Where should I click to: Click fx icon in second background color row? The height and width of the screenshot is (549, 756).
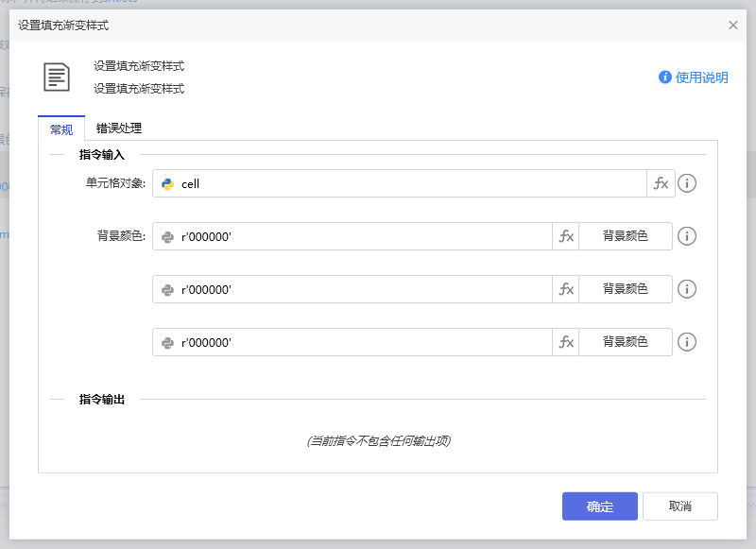click(x=566, y=289)
